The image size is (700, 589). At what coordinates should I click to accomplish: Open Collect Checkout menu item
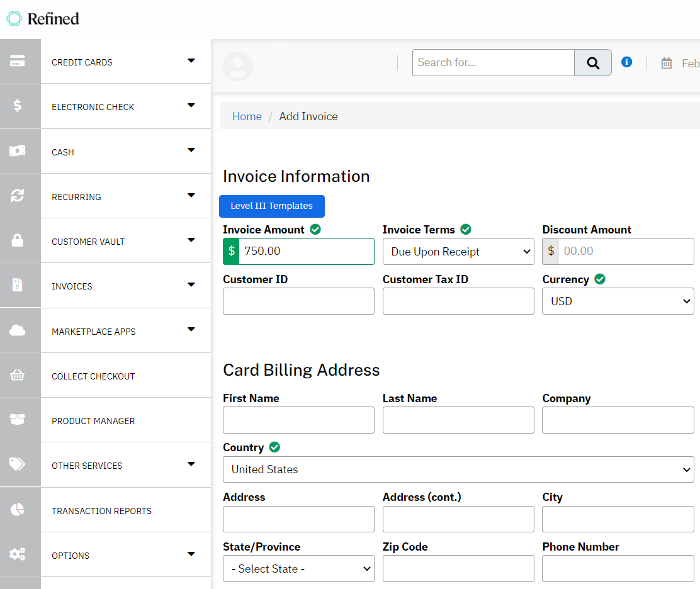pos(93,376)
